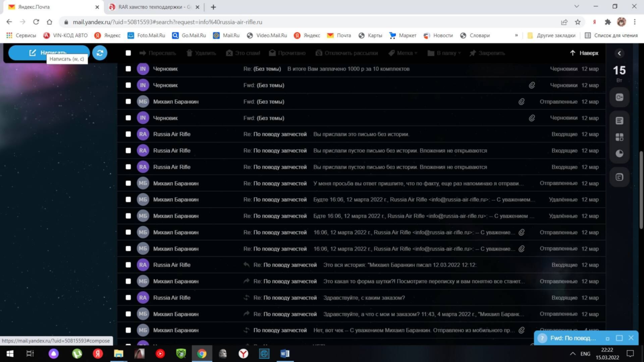644x362 pixels.
Task: Expand hidden bookmarks with » chevron
Action: [516, 36]
